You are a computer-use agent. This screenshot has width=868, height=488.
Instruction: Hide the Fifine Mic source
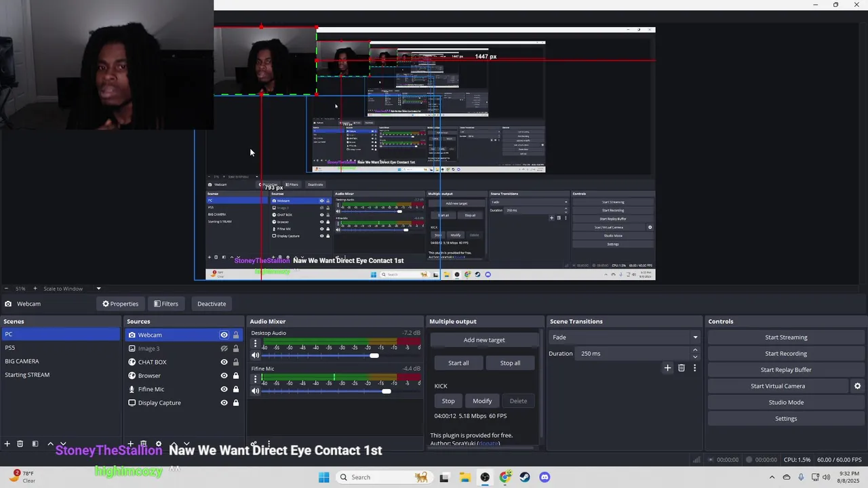coord(224,389)
